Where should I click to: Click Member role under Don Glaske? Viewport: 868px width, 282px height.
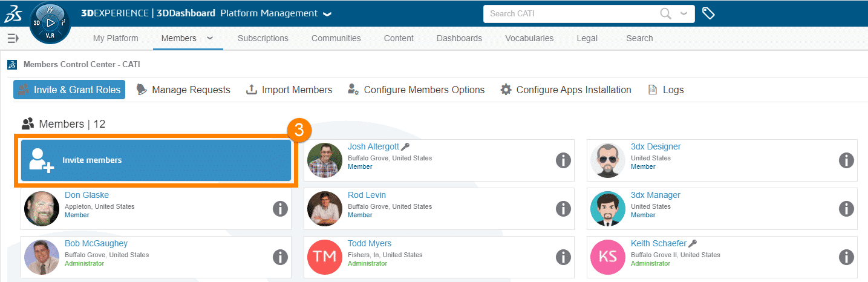[x=77, y=215]
